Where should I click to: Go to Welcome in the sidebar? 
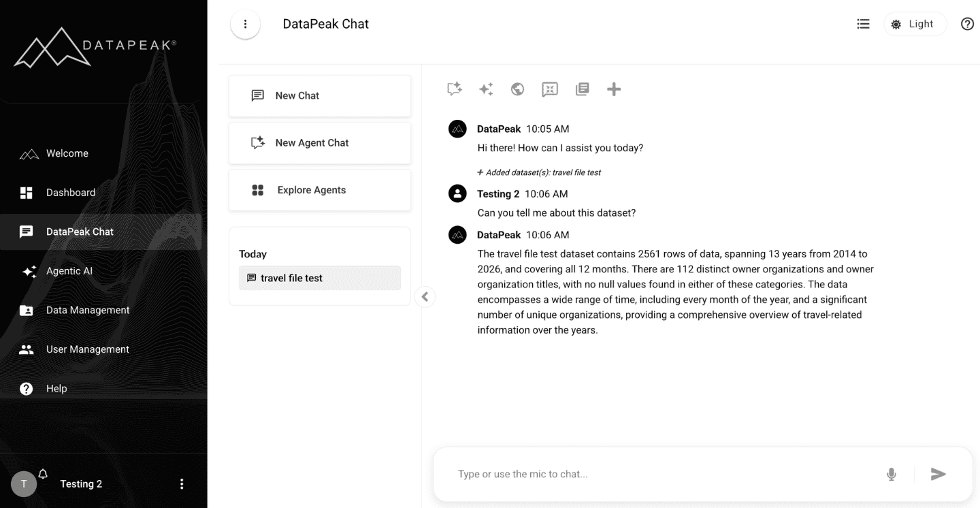(x=101, y=154)
